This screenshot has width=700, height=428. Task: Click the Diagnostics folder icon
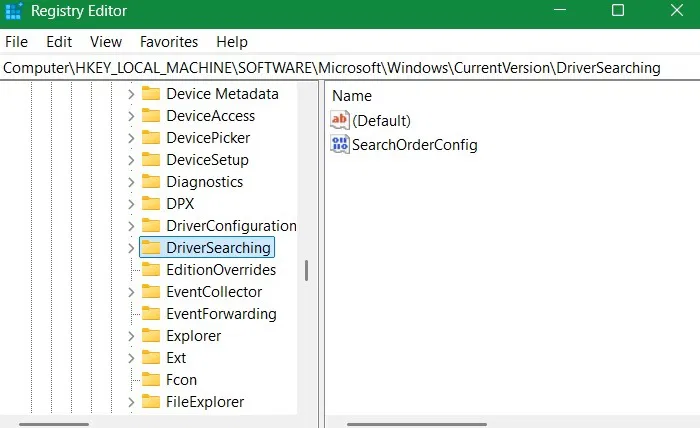(151, 182)
